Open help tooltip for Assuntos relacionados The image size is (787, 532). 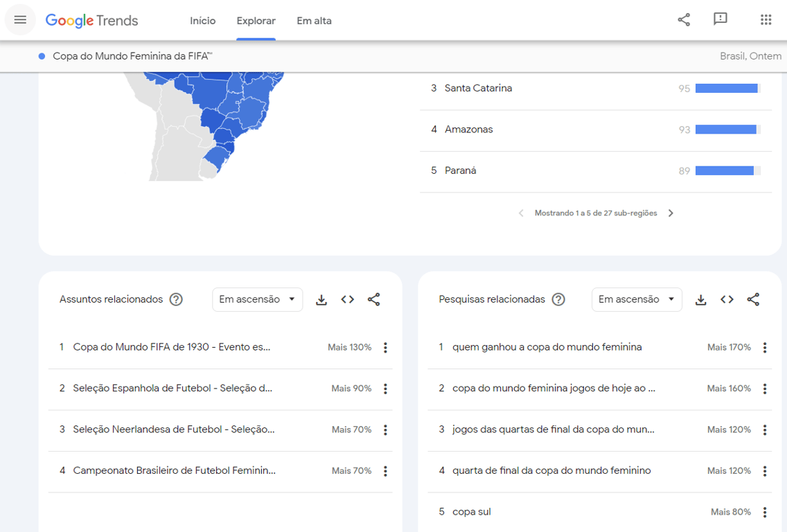coord(176,299)
